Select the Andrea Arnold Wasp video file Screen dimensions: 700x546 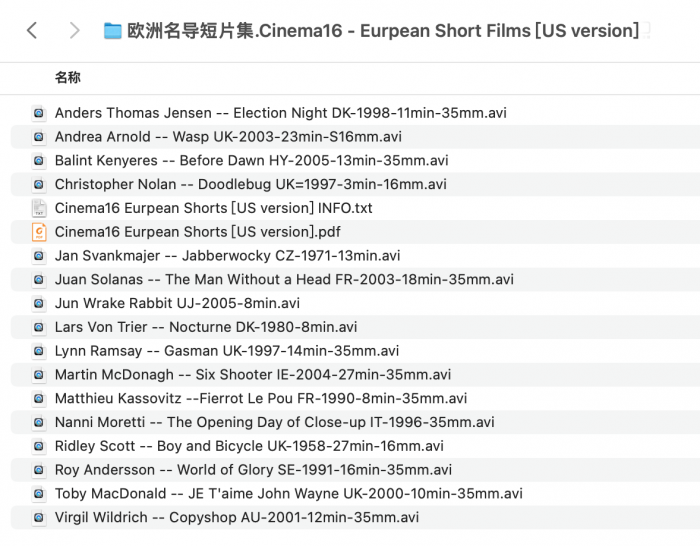(x=228, y=137)
